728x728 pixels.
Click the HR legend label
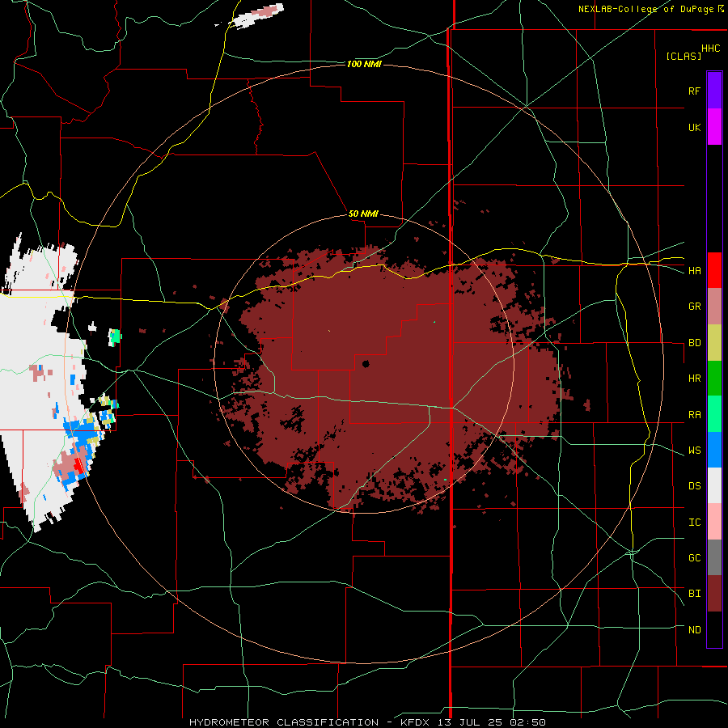click(x=694, y=379)
